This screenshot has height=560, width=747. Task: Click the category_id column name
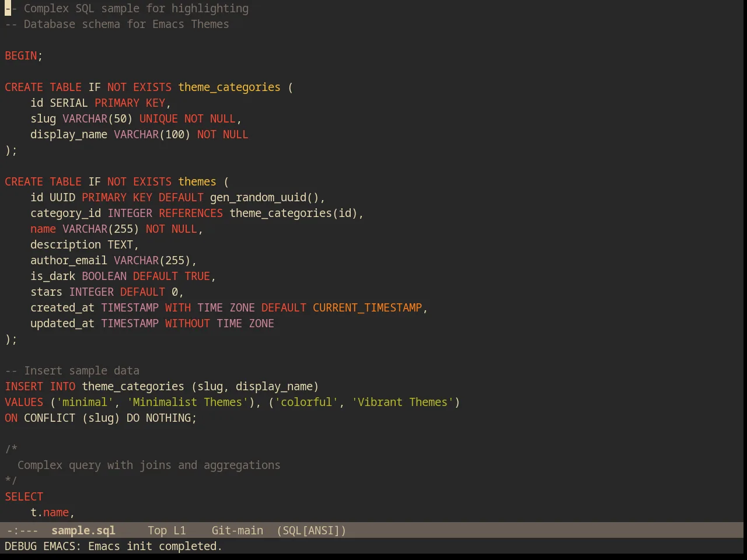pyautogui.click(x=66, y=213)
